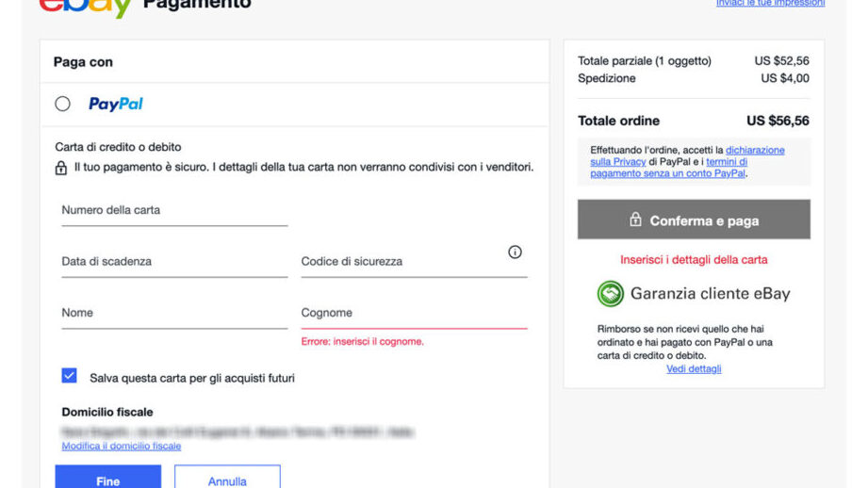
Task: Click the 'Paga con' heading
Action: (x=83, y=62)
